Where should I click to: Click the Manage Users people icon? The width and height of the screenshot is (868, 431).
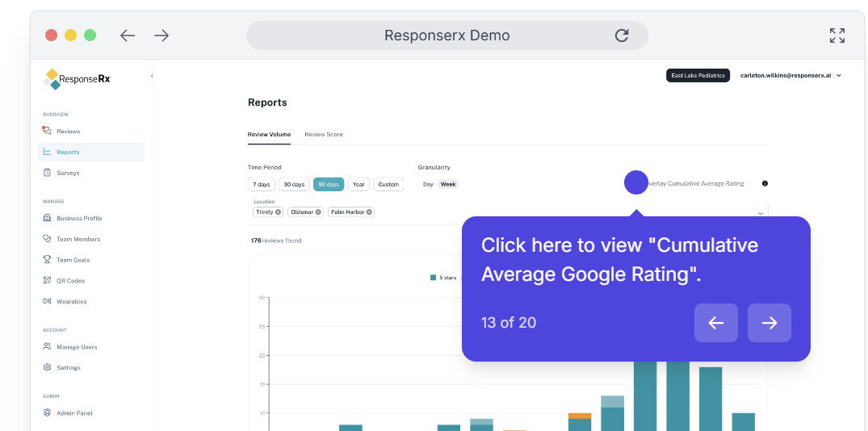[x=47, y=347]
